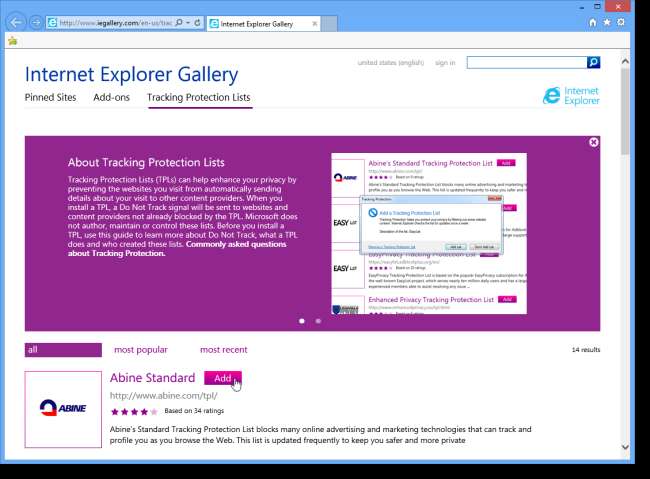Click the Internet Explorer Gallery heading

pyautogui.click(x=131, y=75)
